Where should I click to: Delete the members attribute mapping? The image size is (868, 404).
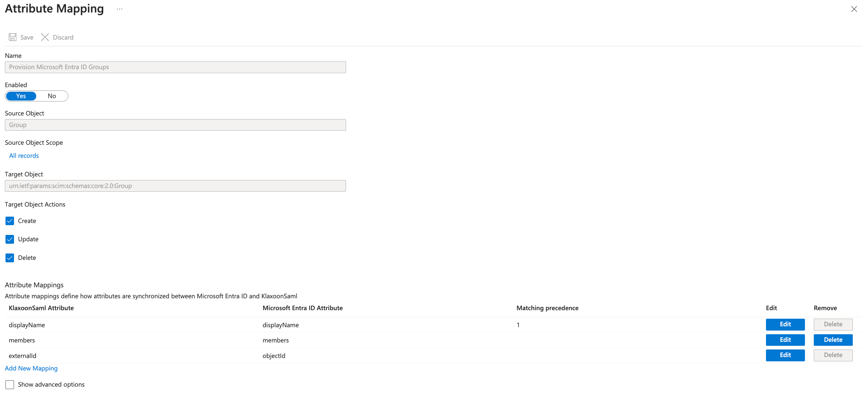click(833, 340)
